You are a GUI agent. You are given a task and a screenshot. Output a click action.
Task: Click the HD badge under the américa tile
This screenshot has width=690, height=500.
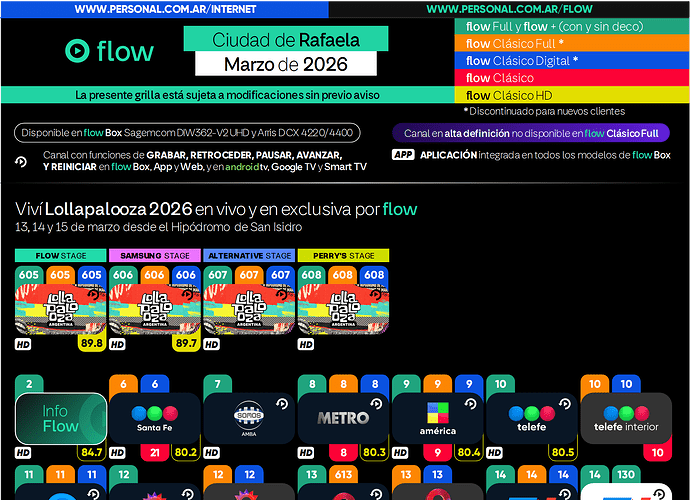click(x=400, y=452)
